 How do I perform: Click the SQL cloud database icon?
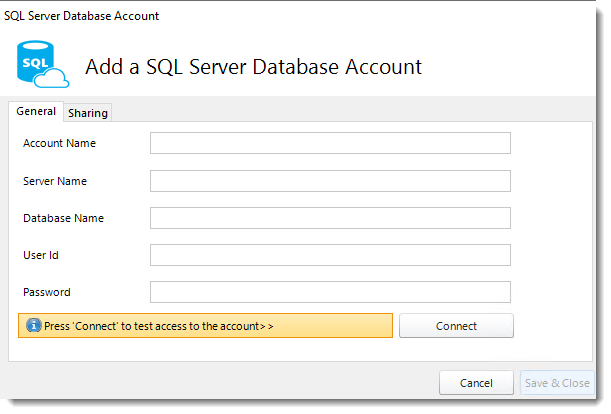click(x=43, y=64)
